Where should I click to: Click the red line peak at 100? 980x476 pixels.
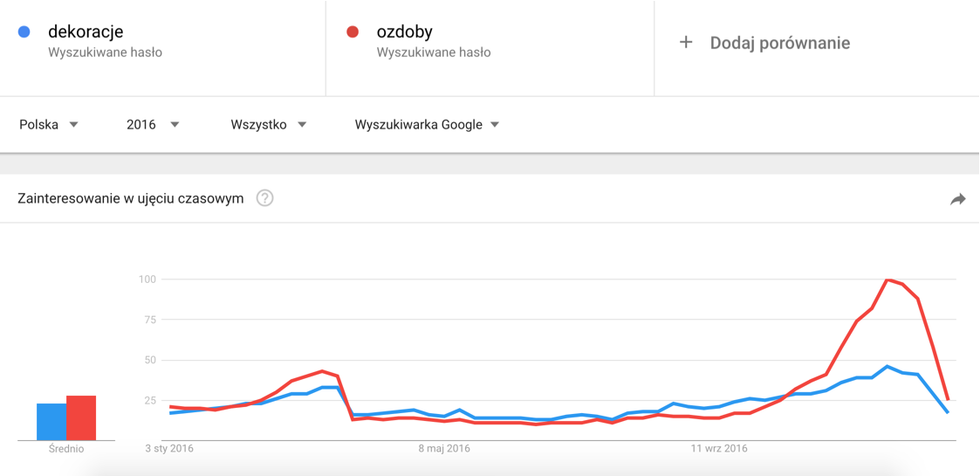(x=887, y=279)
